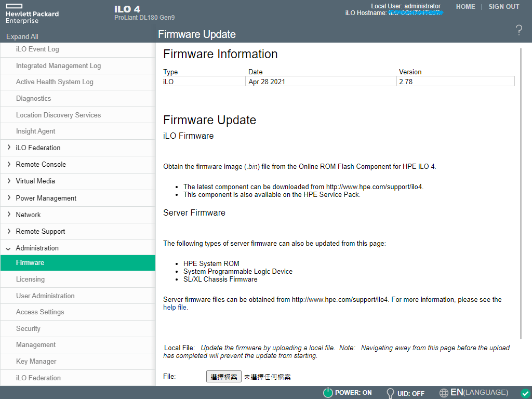Click the 選擇檔案 file selection button
Viewport: 532px width, 399px height.
223,376
